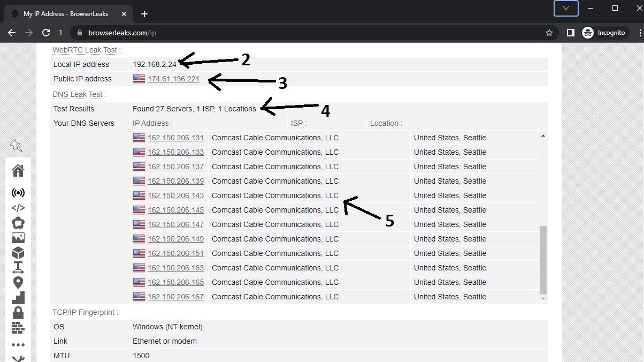Viewport: 644px width, 362px height.
Task: Open DNS server link 162.150.206.143
Action: pyautogui.click(x=175, y=195)
